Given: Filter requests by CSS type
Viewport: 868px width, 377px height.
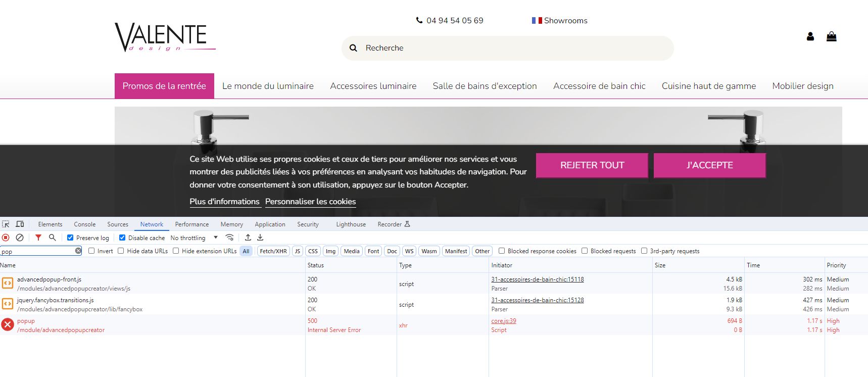Looking at the screenshot, I should 313,251.
